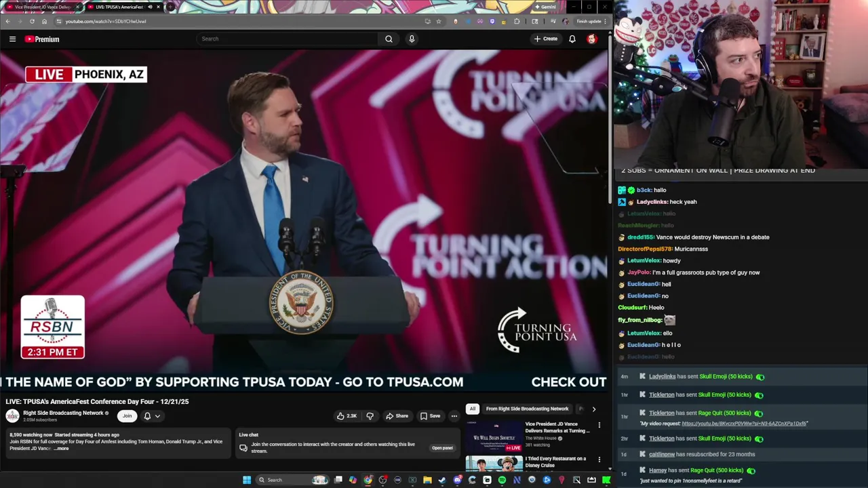Image resolution: width=868 pixels, height=488 pixels.
Task: Join Right Side Broadcasting Network membership
Action: [127, 416]
